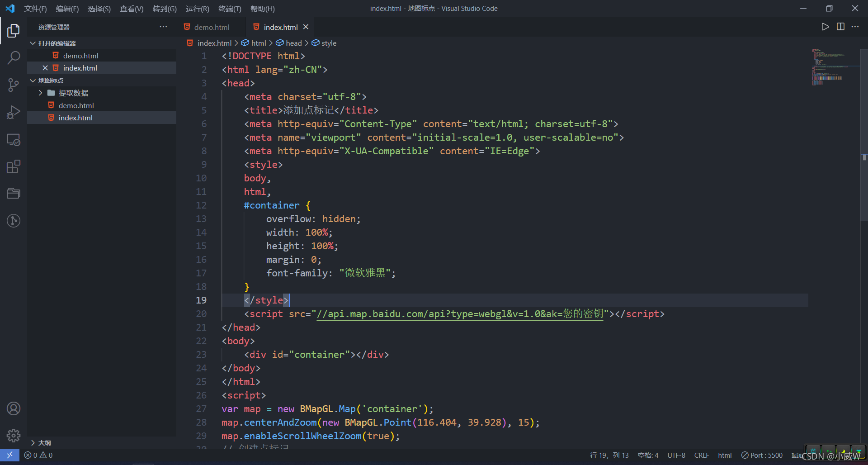This screenshot has height=465, width=868.
Task: Click the Baidu map API script URL link
Action: [x=460, y=313]
